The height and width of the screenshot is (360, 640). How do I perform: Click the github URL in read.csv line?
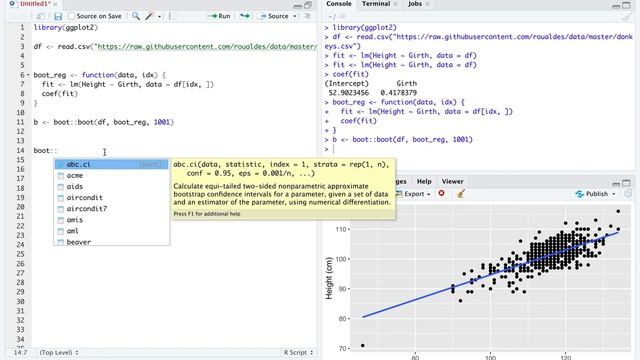tap(207, 47)
